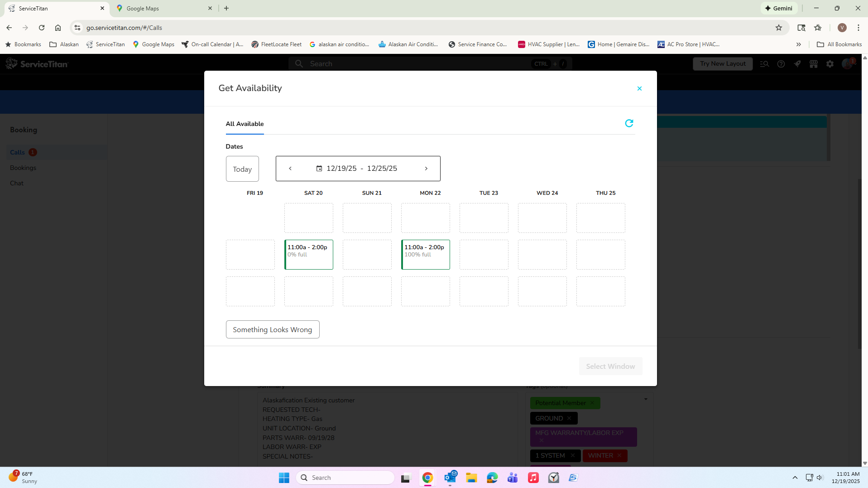Open the help question mark icon
The image size is (868, 488).
click(781, 64)
